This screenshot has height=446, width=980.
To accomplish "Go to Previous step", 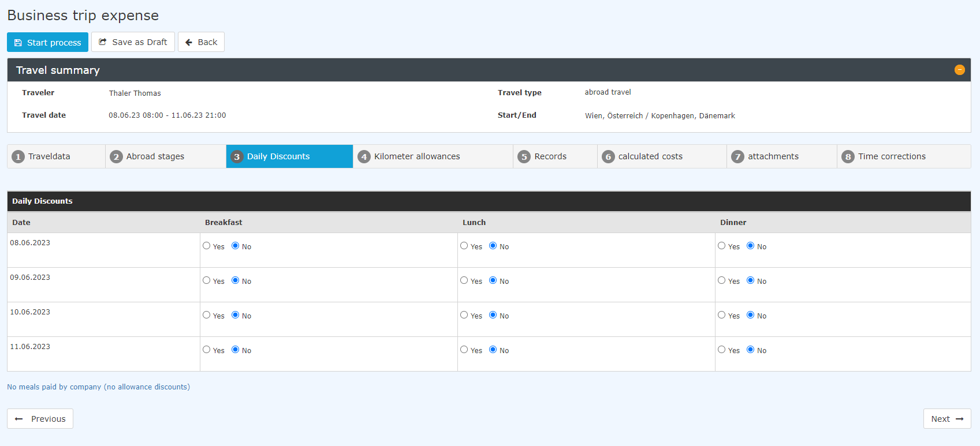I will click(40, 419).
